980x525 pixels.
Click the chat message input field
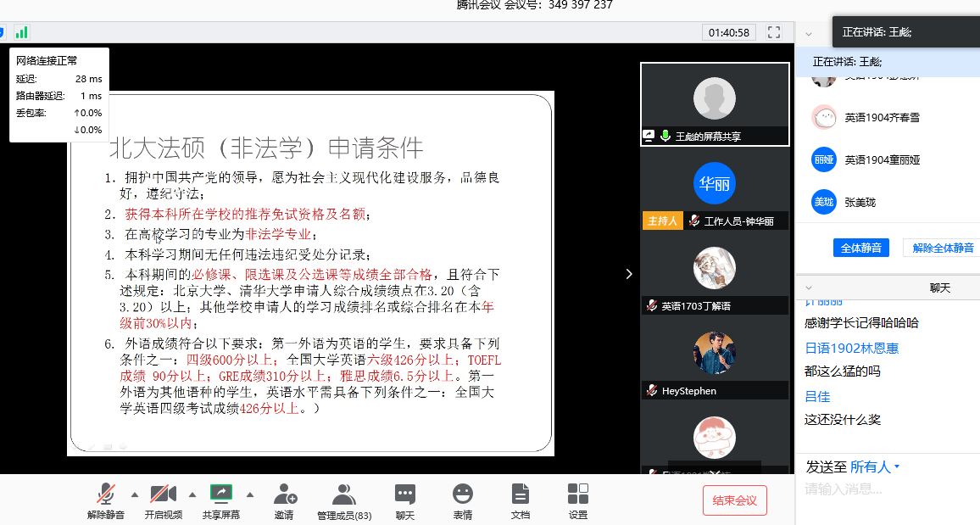tap(886, 489)
